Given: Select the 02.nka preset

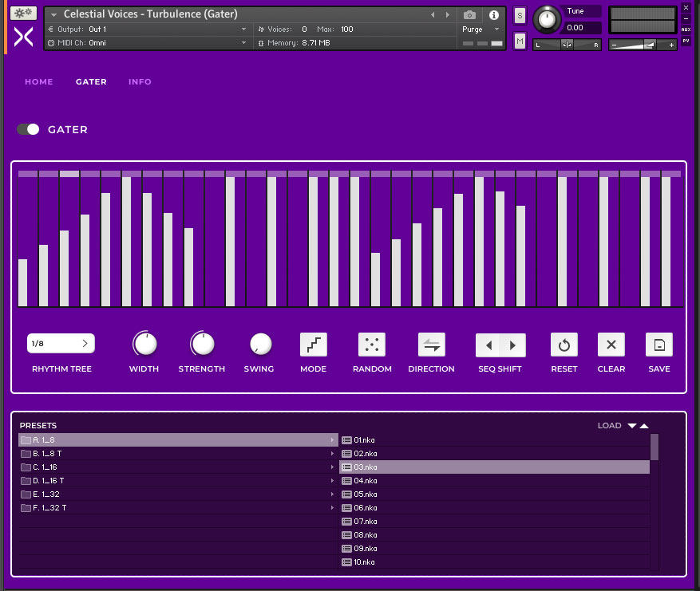Looking at the screenshot, I should click(495, 454).
